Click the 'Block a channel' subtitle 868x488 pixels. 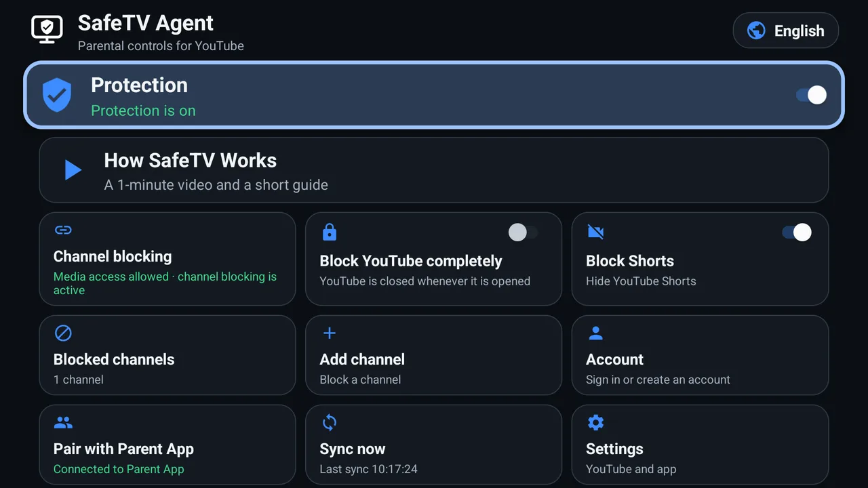click(360, 380)
